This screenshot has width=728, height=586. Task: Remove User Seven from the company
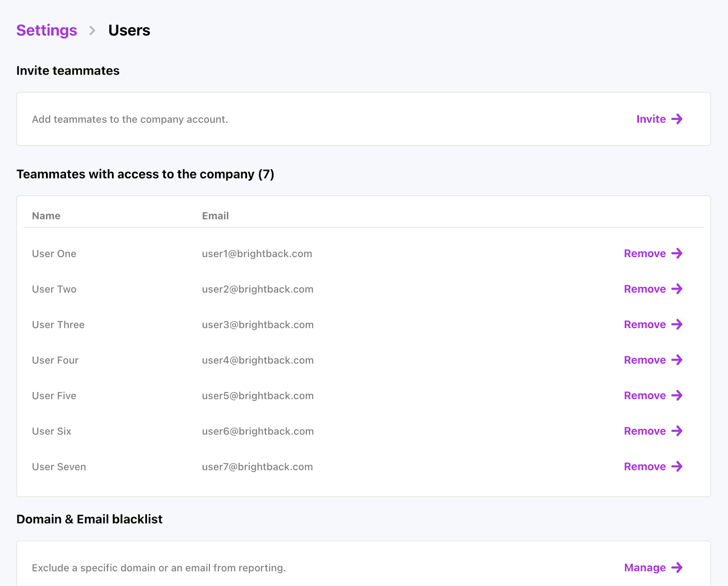645,467
